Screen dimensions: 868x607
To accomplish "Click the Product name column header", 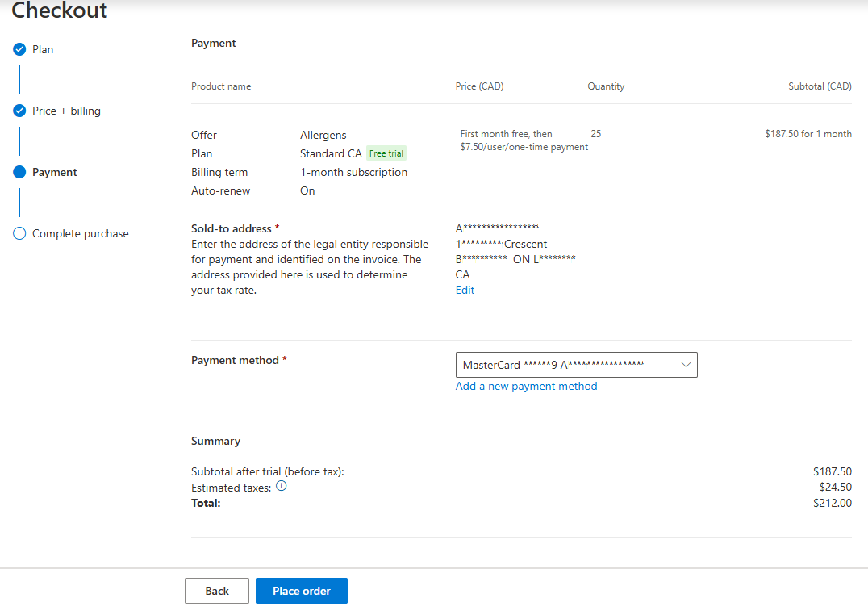I will 221,86.
